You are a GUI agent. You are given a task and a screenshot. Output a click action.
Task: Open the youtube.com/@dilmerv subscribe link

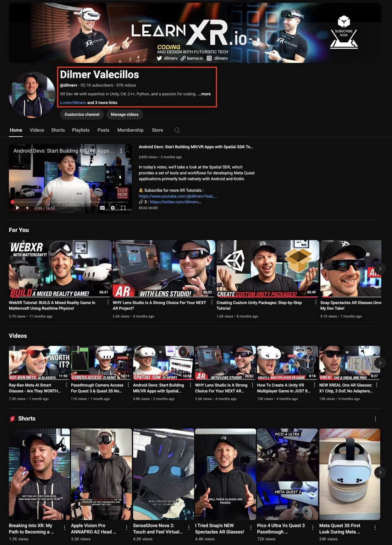[x=178, y=196]
